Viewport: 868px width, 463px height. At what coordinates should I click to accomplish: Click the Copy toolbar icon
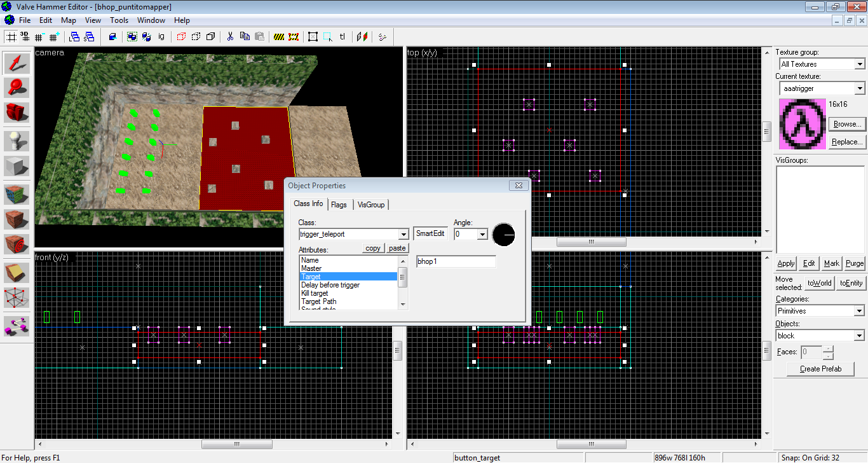(245, 37)
